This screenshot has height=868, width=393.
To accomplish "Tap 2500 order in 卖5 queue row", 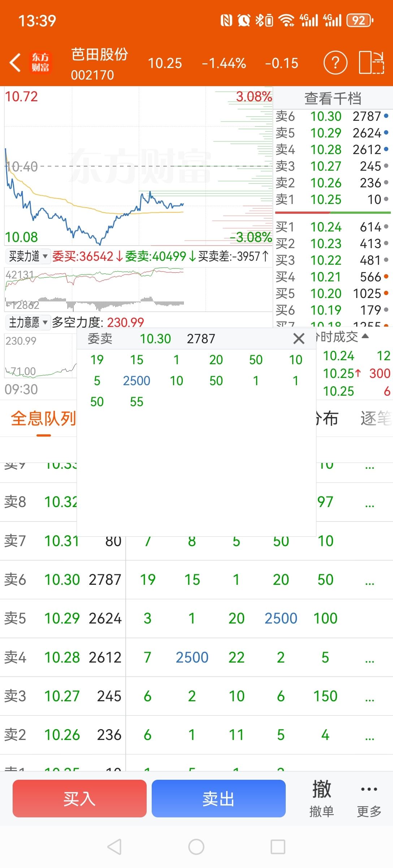I will pyautogui.click(x=281, y=618).
